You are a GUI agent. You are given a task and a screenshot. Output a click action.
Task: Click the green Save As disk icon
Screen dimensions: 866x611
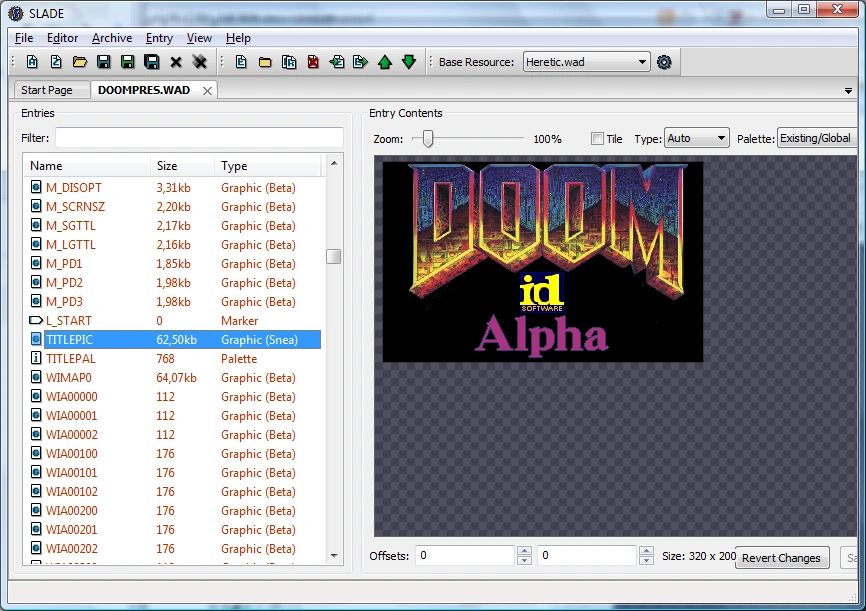[x=128, y=62]
